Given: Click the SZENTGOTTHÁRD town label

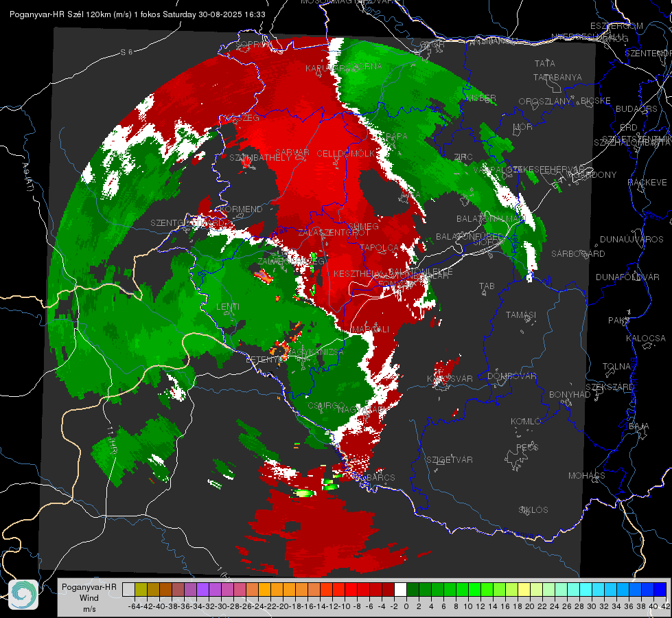Looking at the screenshot, I should pyautogui.click(x=187, y=223).
